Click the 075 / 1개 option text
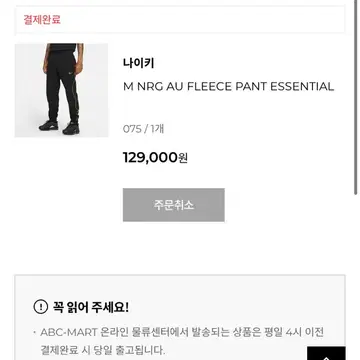The image size is (360, 360). (143, 129)
